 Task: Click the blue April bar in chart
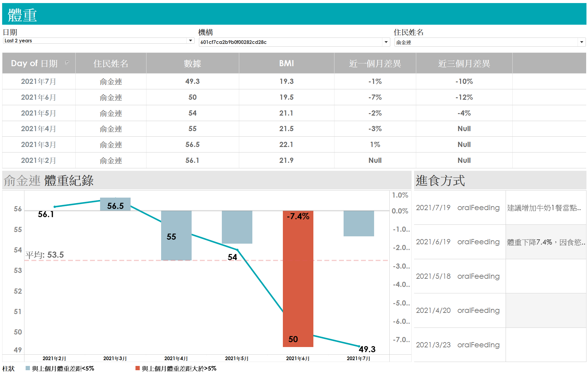coord(176,235)
